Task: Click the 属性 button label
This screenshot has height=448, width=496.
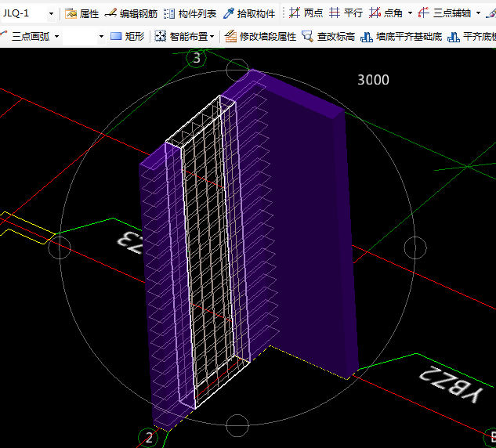Action: [x=89, y=13]
